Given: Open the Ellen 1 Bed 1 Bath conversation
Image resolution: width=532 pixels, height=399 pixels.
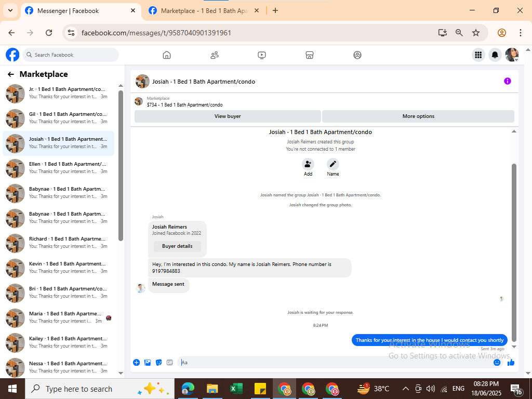Looking at the screenshot, I should (58, 168).
